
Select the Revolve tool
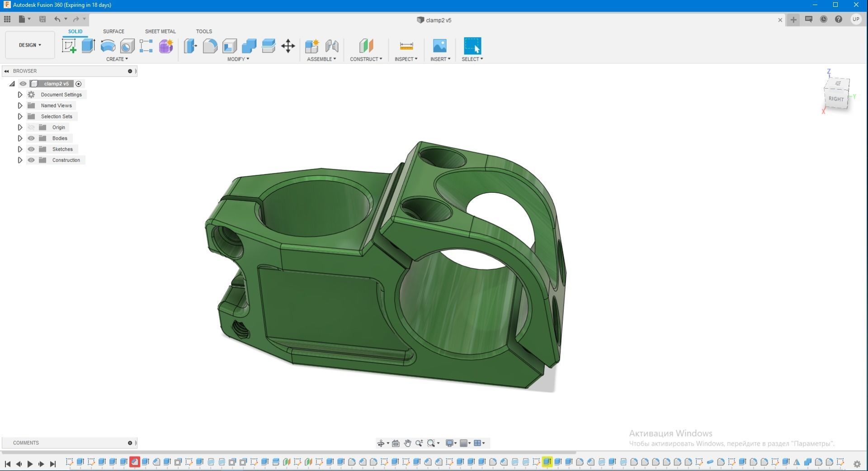(x=108, y=46)
